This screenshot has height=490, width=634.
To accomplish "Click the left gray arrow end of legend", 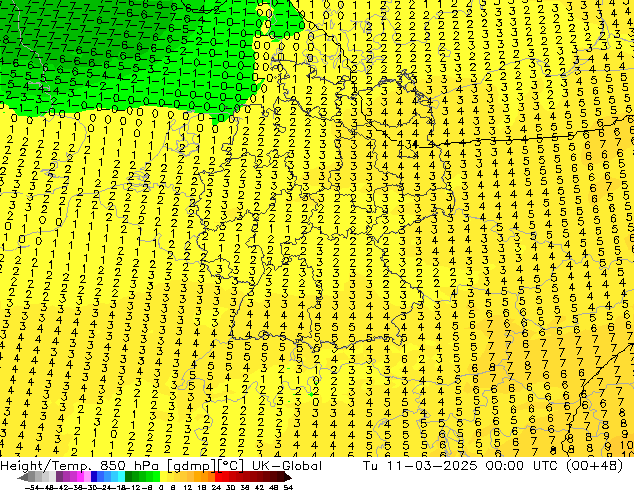I will click(23, 477).
